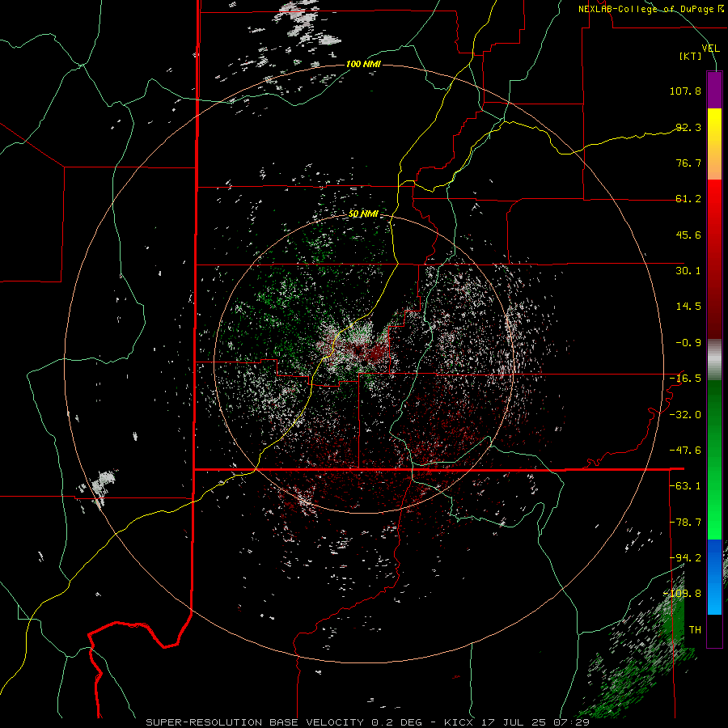The width and height of the screenshot is (728, 728).
Task: Pick the blue segment of the color bar
Action: coord(714,576)
